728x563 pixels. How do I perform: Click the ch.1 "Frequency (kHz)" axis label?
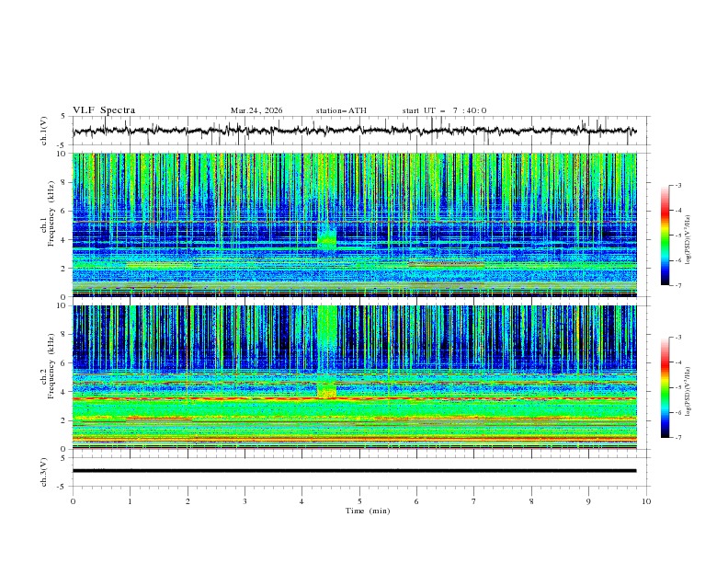point(51,212)
